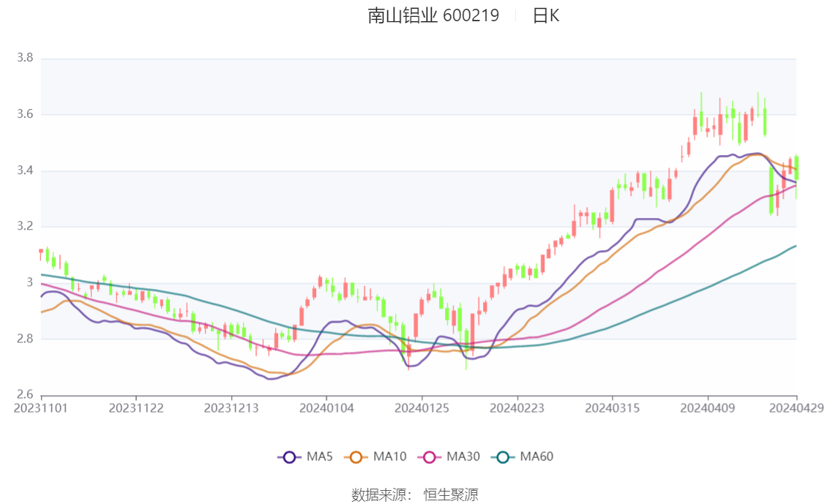Toggle the MA5 legend series

tap(305, 457)
